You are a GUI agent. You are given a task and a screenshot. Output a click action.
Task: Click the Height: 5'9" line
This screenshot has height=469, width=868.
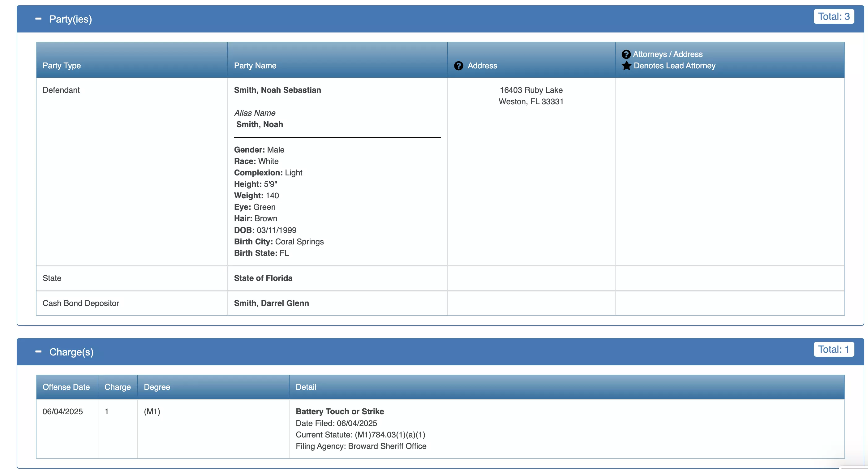pyautogui.click(x=256, y=184)
